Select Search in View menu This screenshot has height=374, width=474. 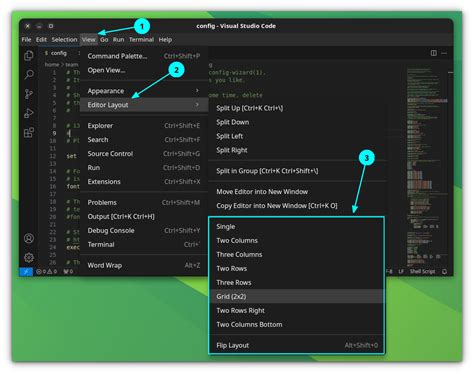click(x=144, y=140)
